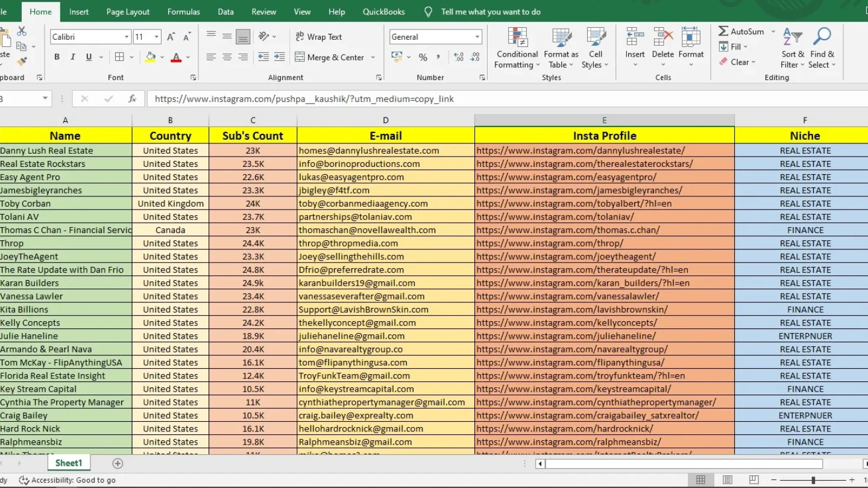Click the horizontal scrollbar

tap(684, 464)
